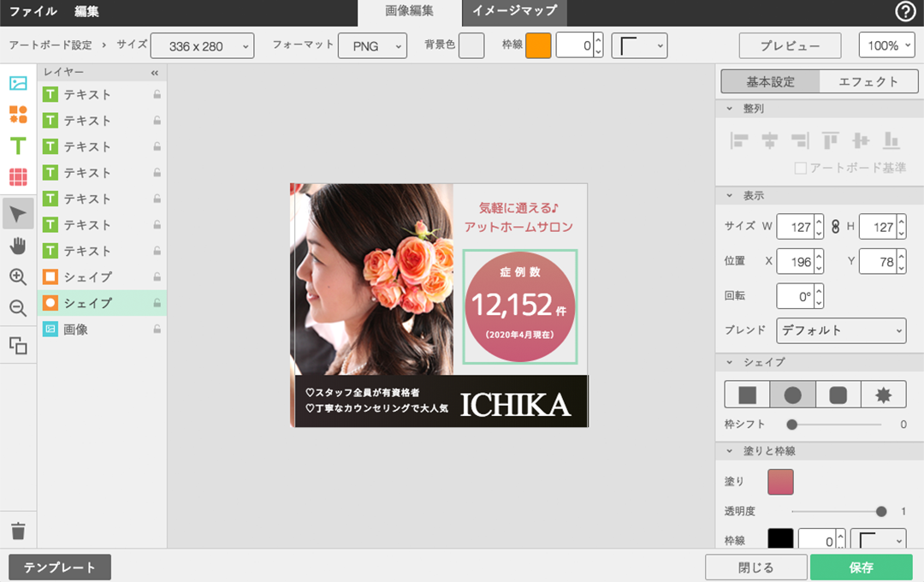The width and height of the screenshot is (924, 582).
Task: Select the エフェクト tab
Action: (x=868, y=82)
